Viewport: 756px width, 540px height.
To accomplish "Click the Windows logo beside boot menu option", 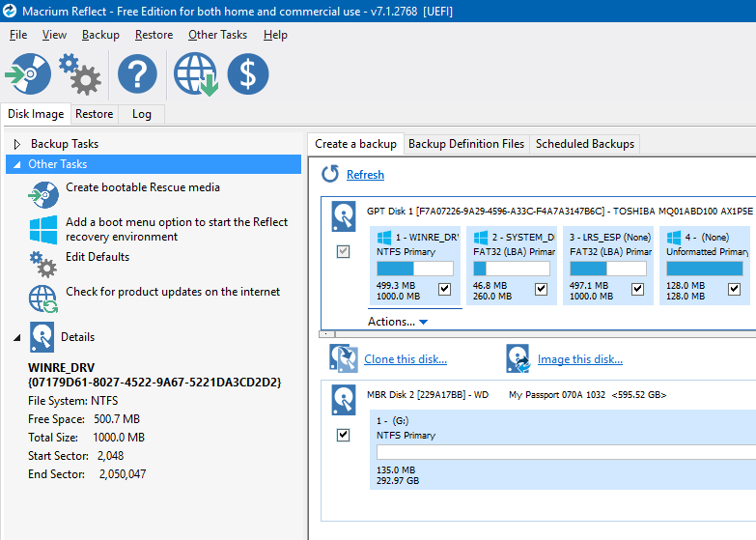I will 43,229.
